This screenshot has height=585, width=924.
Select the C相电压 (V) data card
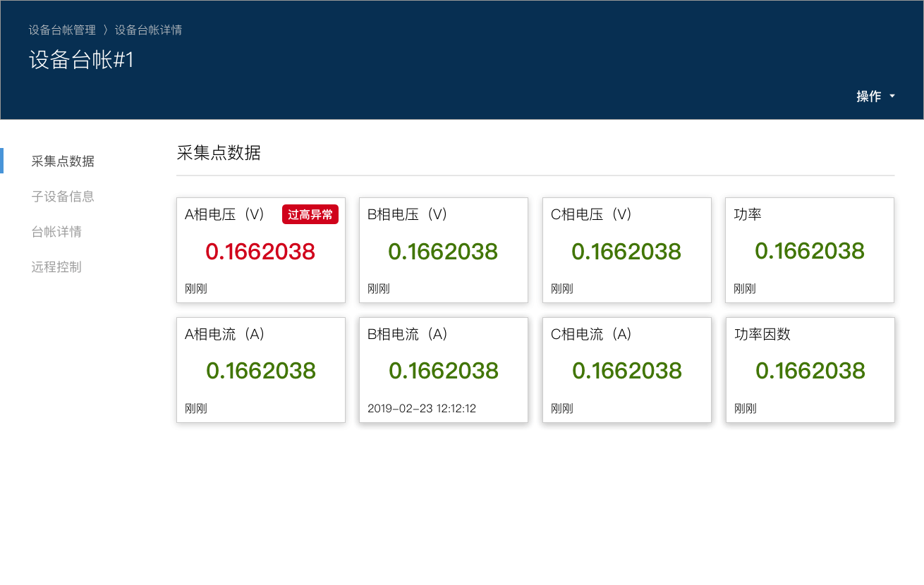coord(626,250)
